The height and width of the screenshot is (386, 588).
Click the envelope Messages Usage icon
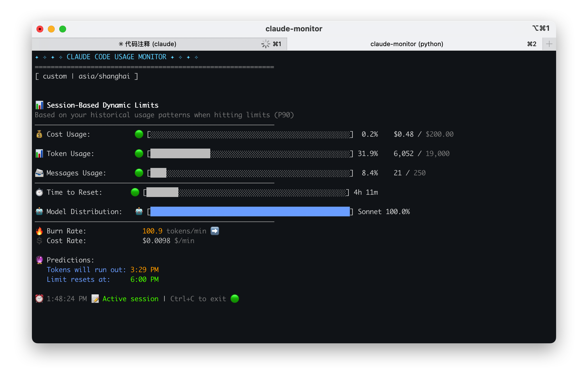coord(39,173)
